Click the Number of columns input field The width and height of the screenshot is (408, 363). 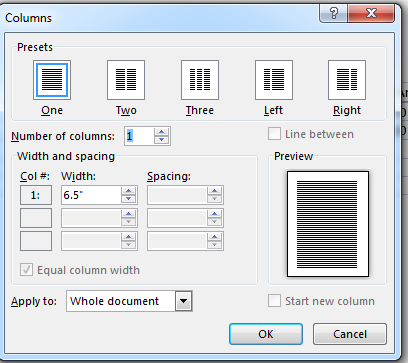[139, 136]
